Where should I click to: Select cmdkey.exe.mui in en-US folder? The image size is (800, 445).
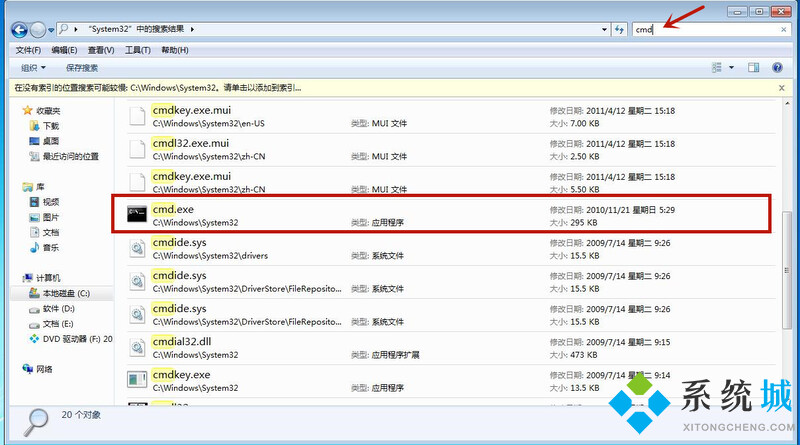coord(451,116)
